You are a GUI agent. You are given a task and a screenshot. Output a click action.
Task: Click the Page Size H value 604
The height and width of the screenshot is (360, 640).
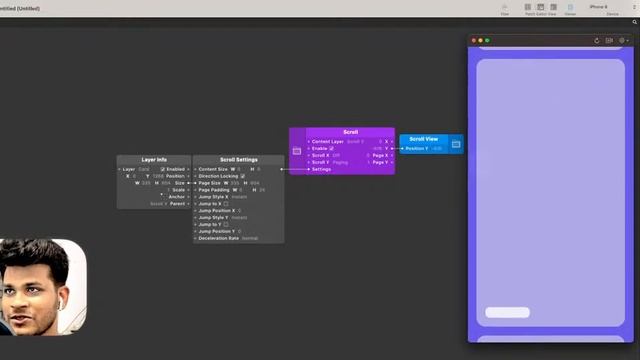[255, 183]
